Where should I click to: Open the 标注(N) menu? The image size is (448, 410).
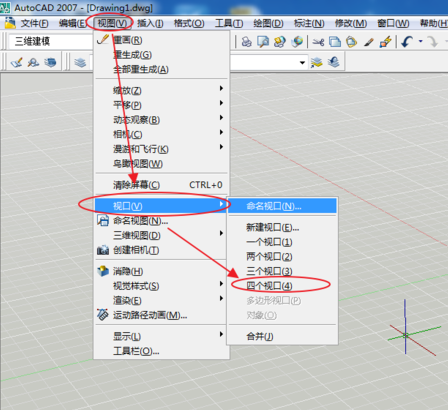tap(309, 23)
